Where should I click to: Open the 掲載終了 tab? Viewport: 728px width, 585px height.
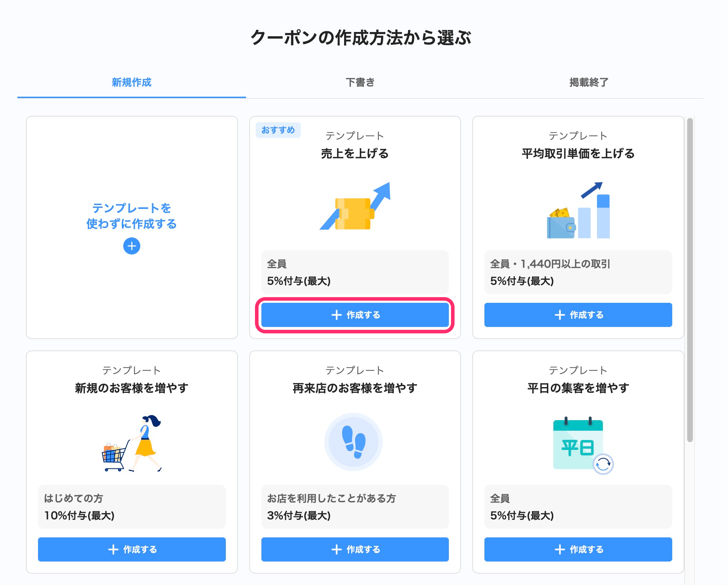[x=588, y=82]
